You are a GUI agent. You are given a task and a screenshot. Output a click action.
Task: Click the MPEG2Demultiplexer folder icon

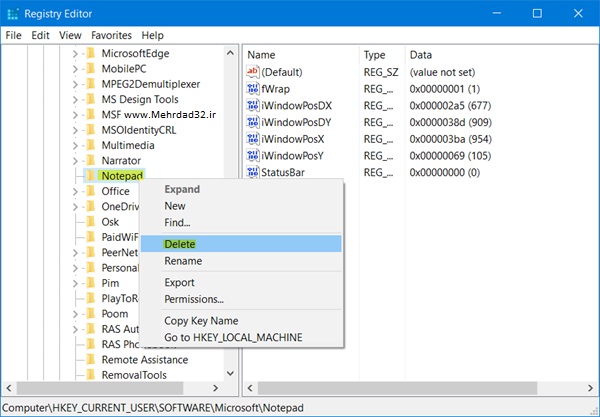point(91,84)
